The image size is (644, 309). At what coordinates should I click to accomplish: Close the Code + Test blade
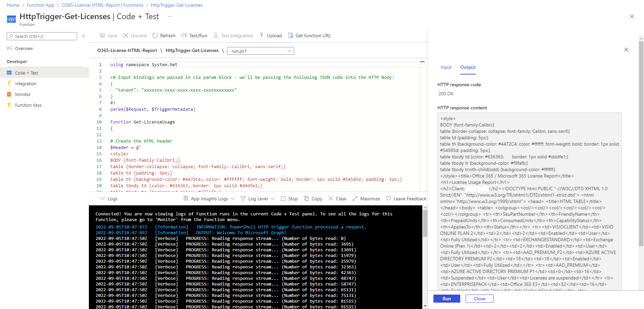pyautogui.click(x=632, y=16)
